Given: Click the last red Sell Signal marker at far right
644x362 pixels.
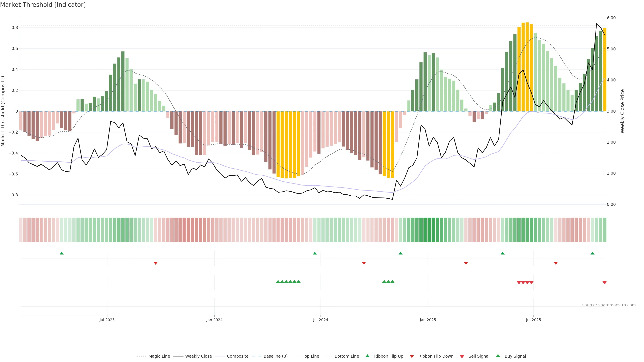Looking at the screenshot, I should 604,283.
